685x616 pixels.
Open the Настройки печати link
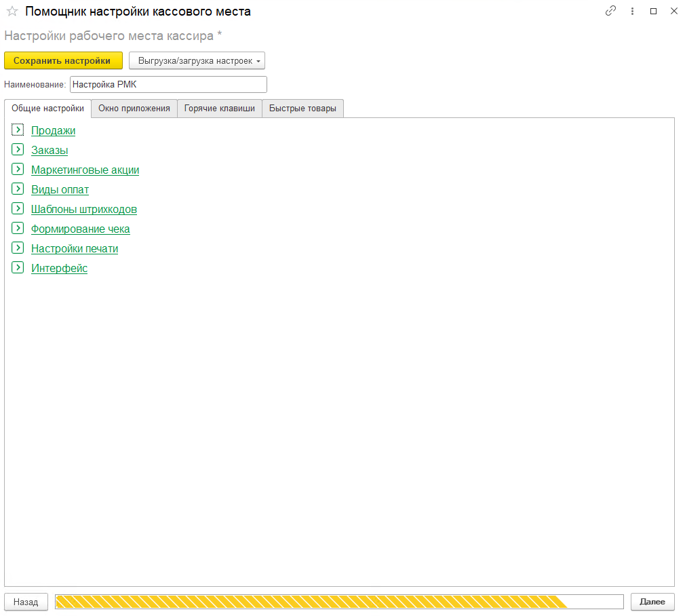point(75,249)
